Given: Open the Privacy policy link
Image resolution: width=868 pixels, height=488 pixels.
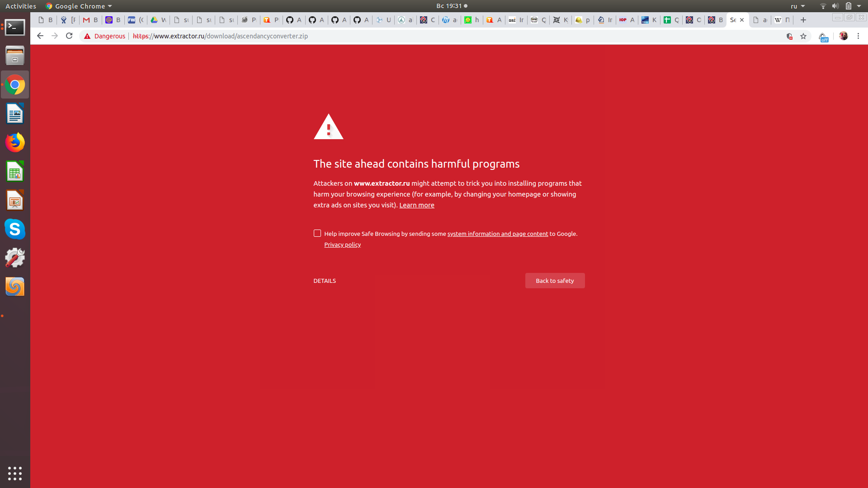Looking at the screenshot, I should pos(342,244).
